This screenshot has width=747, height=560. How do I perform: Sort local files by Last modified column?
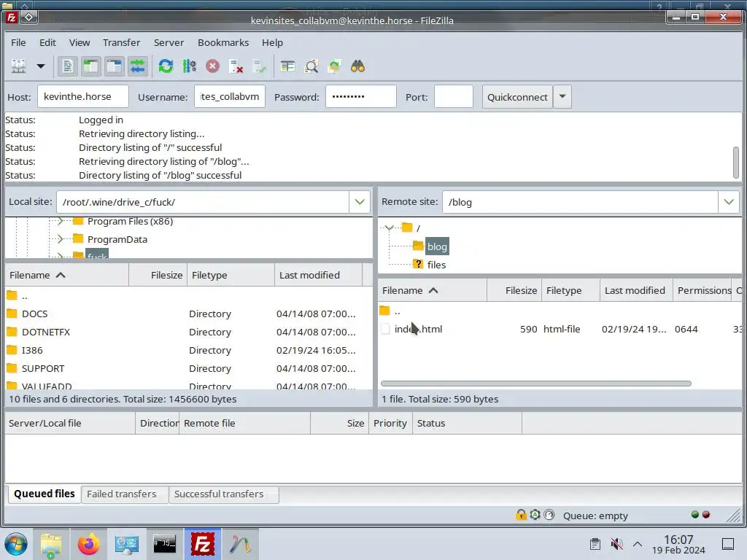318,275
